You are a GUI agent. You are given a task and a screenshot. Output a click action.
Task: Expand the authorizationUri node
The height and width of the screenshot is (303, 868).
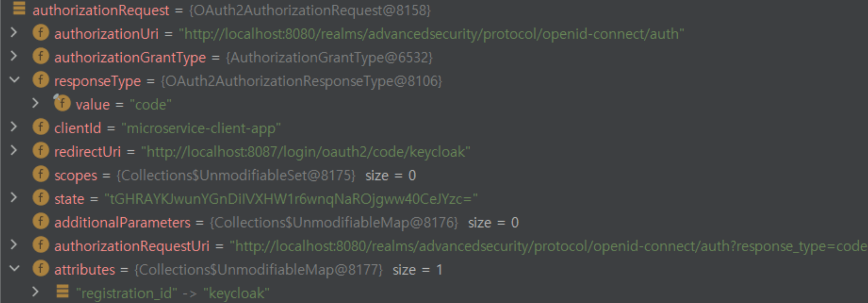click(x=14, y=32)
